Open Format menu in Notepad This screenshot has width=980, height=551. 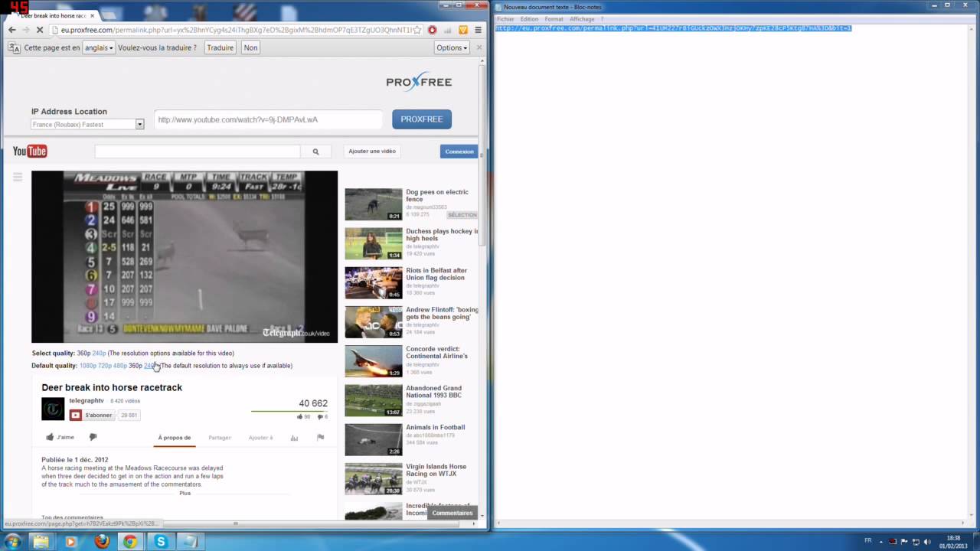(x=554, y=18)
